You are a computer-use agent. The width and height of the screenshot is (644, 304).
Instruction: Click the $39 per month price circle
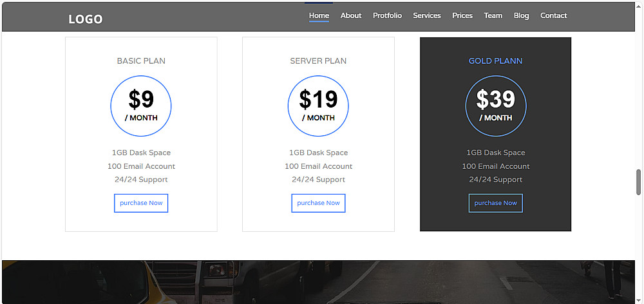pos(496,106)
